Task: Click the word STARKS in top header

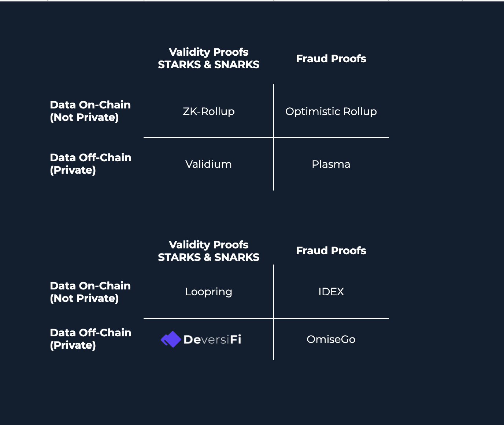Action: tap(179, 64)
